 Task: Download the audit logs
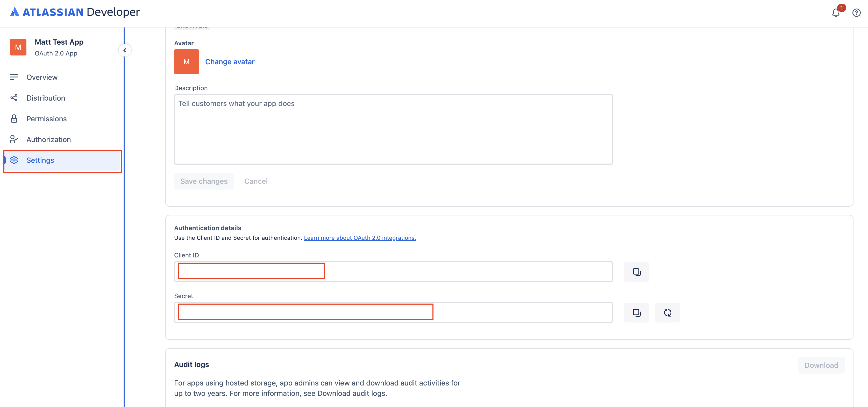[x=821, y=365]
